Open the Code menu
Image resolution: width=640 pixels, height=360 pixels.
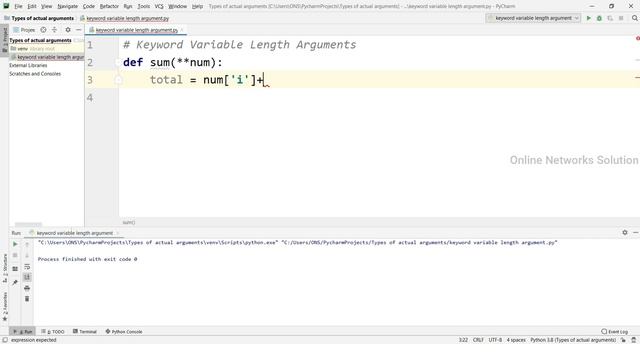[x=89, y=7]
